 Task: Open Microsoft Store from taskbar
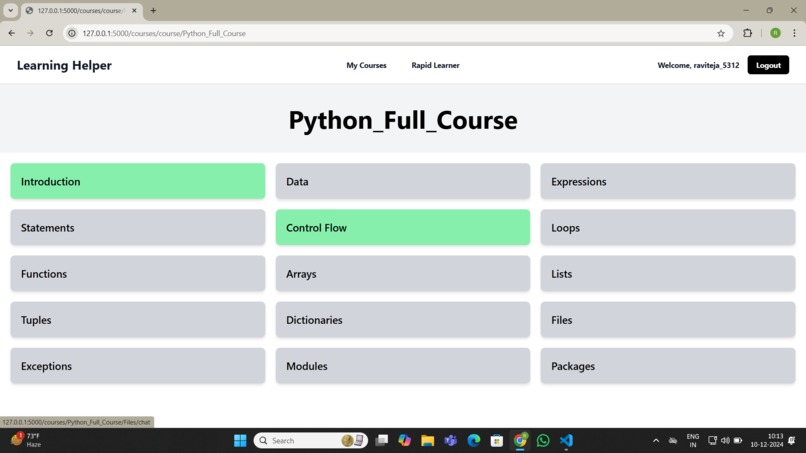[x=497, y=441]
